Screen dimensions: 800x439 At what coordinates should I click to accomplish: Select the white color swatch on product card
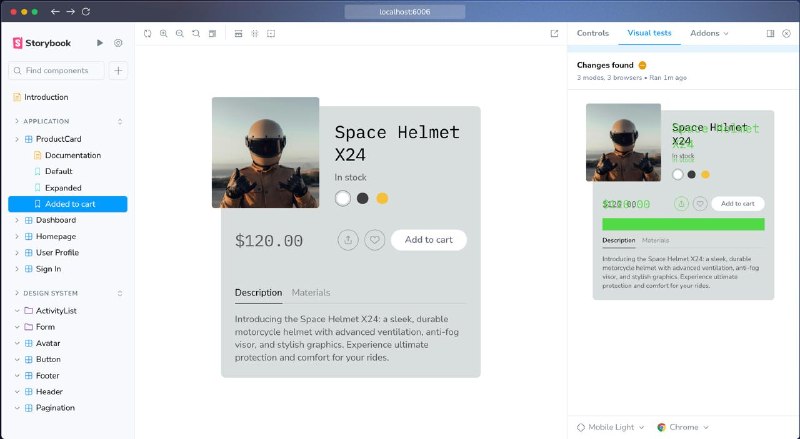343,198
